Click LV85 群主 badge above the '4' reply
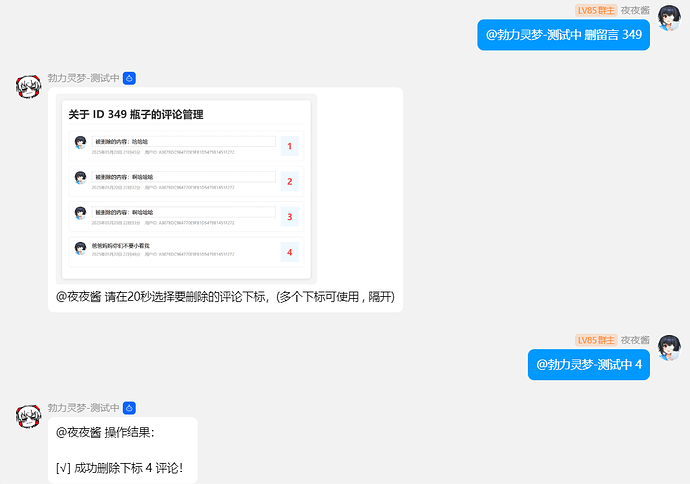 pyautogui.click(x=596, y=340)
